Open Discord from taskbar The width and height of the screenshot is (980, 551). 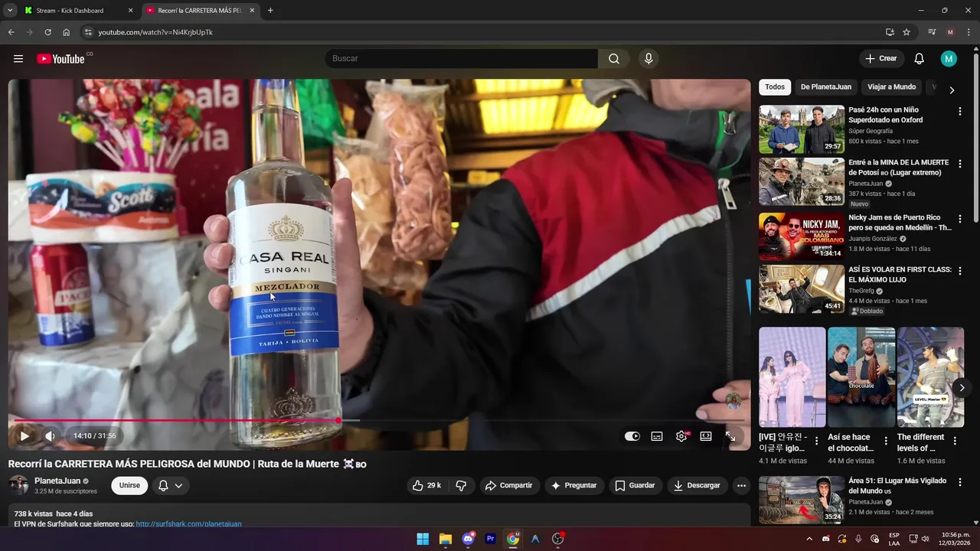468,539
